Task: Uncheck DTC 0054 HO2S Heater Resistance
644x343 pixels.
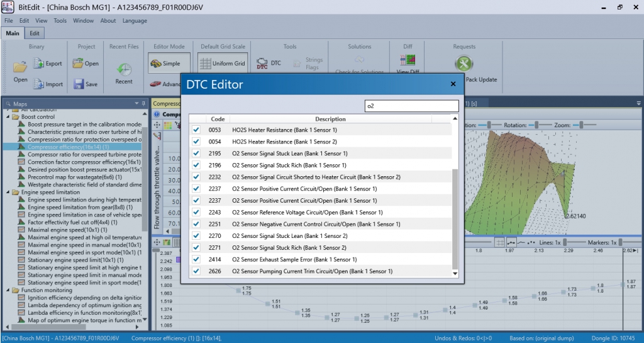Action: (196, 142)
